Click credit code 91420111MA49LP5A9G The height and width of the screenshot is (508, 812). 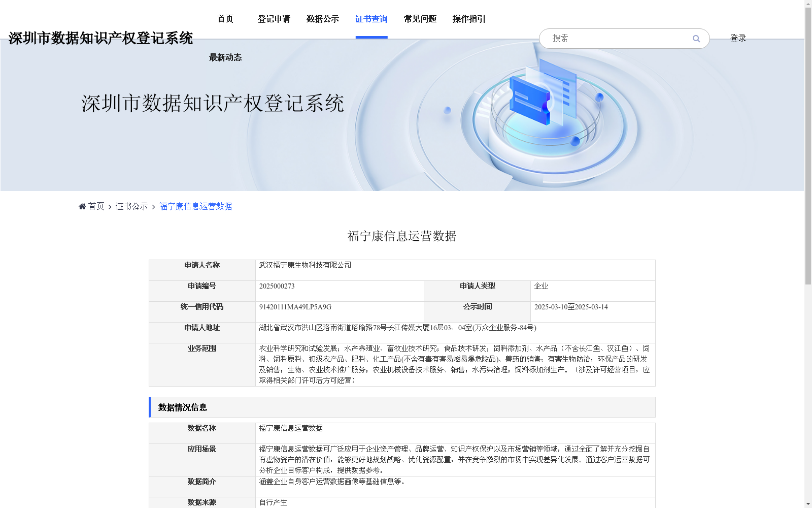(x=295, y=307)
